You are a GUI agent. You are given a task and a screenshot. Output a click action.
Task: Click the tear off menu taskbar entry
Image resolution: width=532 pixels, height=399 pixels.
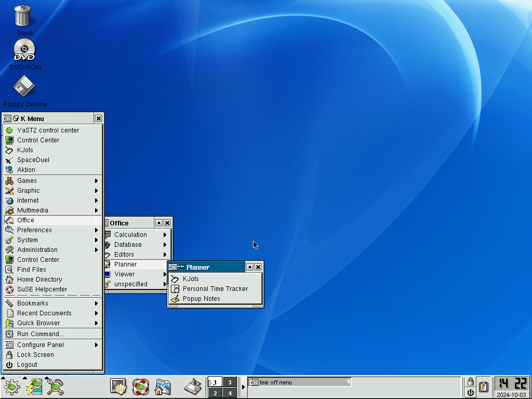tap(300, 382)
